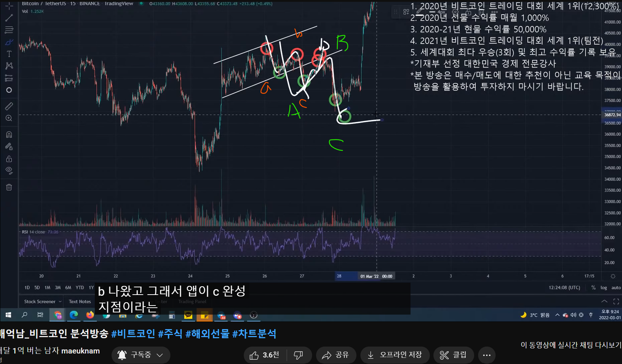Click trash icon to remove drawings
Screen dimensions: 622x364
coord(9,187)
